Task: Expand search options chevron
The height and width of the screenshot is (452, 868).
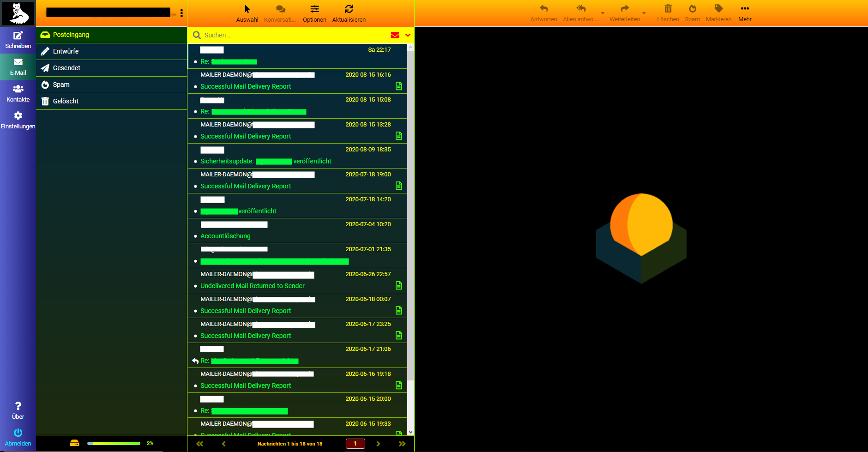Action: click(408, 35)
